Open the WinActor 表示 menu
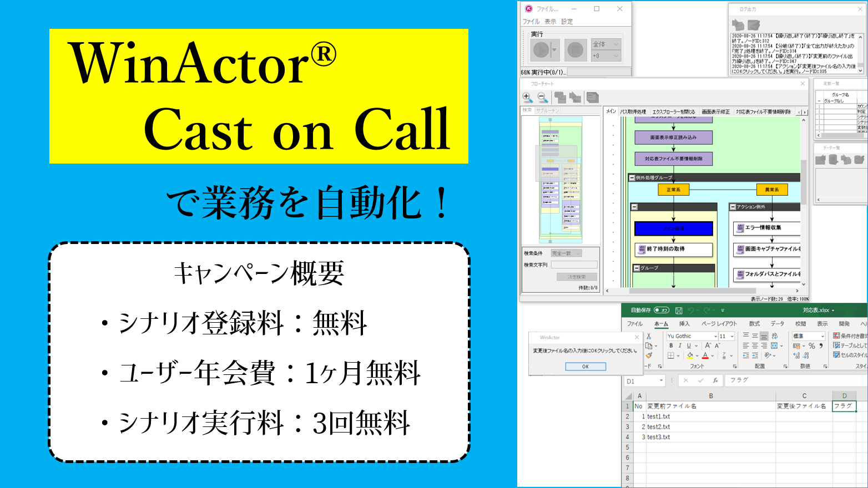 coord(550,22)
